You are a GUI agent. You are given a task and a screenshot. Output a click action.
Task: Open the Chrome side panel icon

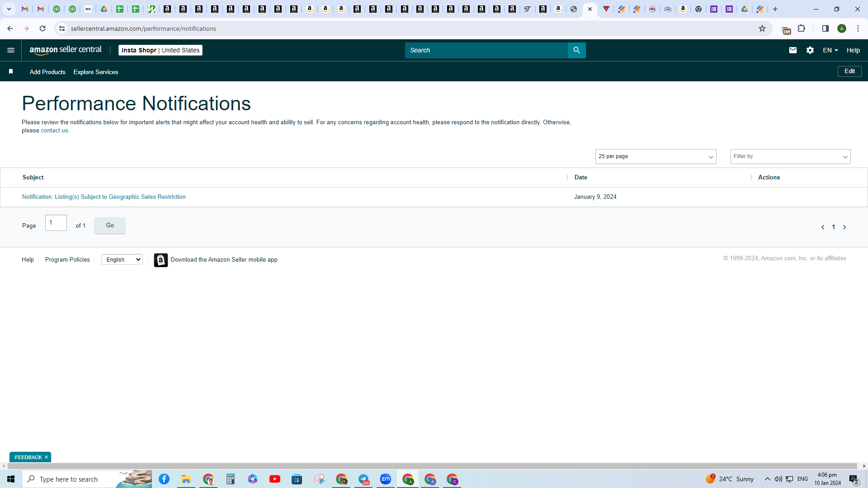(825, 28)
